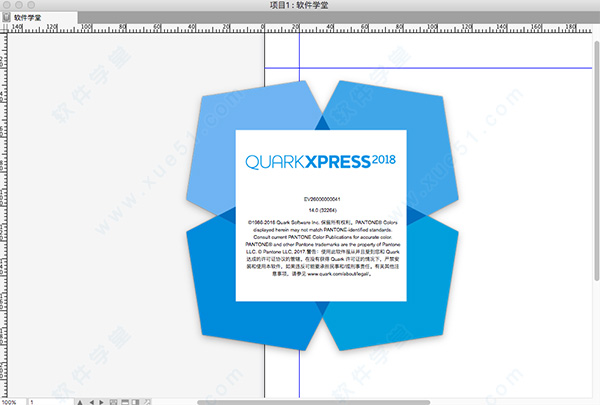Click the horizontal scrollbar thumb at bottom
600x405 pixels.
pos(313,402)
